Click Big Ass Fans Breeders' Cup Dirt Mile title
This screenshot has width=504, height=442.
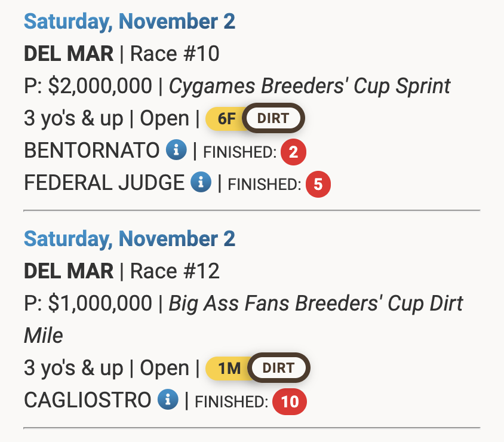click(x=243, y=319)
